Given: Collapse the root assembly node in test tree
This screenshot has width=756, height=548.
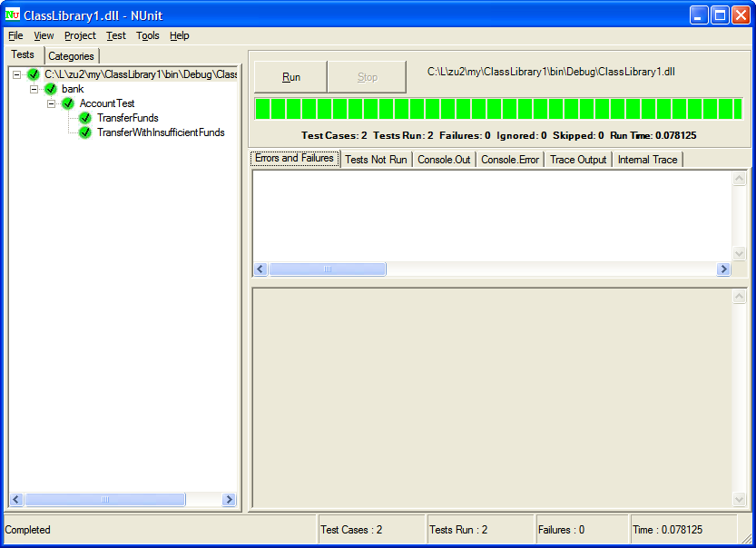Looking at the screenshot, I should [17, 74].
